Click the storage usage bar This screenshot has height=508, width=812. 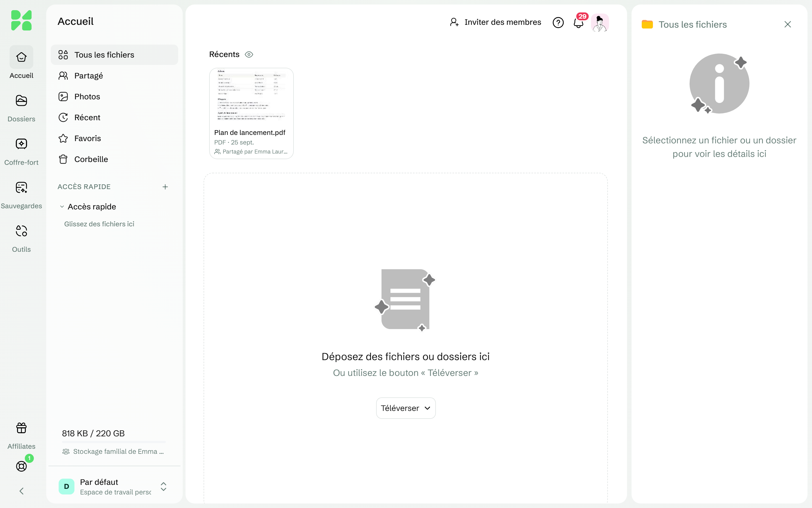click(x=114, y=442)
